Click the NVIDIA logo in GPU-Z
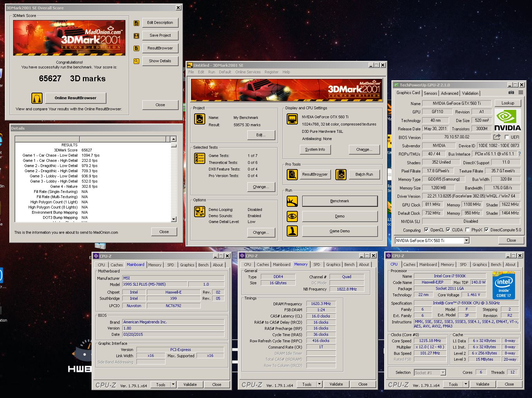Viewport: 532px width, 398px height. (x=507, y=120)
